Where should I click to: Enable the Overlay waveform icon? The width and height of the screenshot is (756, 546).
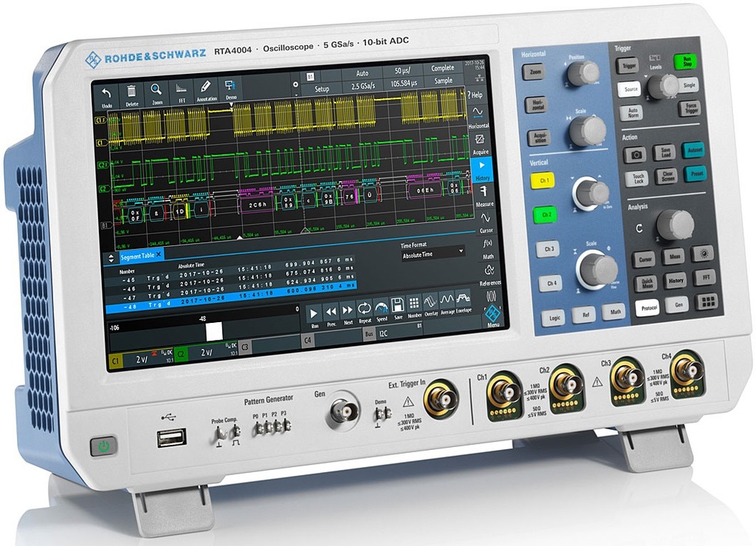pos(430,305)
